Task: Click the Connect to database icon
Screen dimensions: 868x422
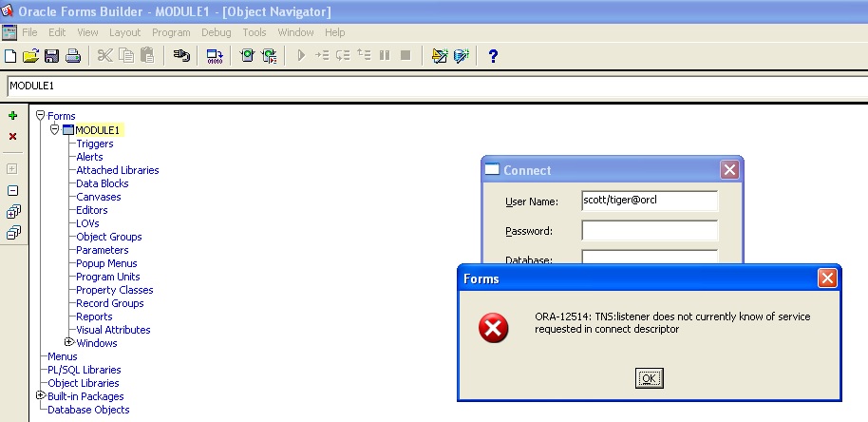Action: click(181, 56)
